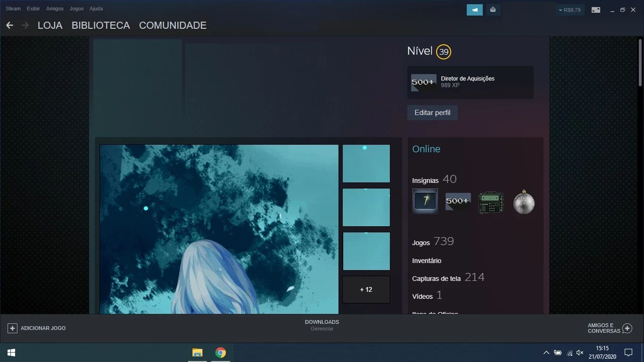
Task: Click the Online status text
Action: click(x=426, y=149)
